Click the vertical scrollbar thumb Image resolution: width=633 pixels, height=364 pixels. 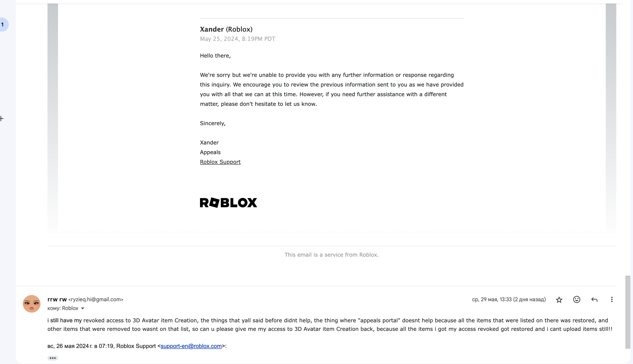(628, 312)
